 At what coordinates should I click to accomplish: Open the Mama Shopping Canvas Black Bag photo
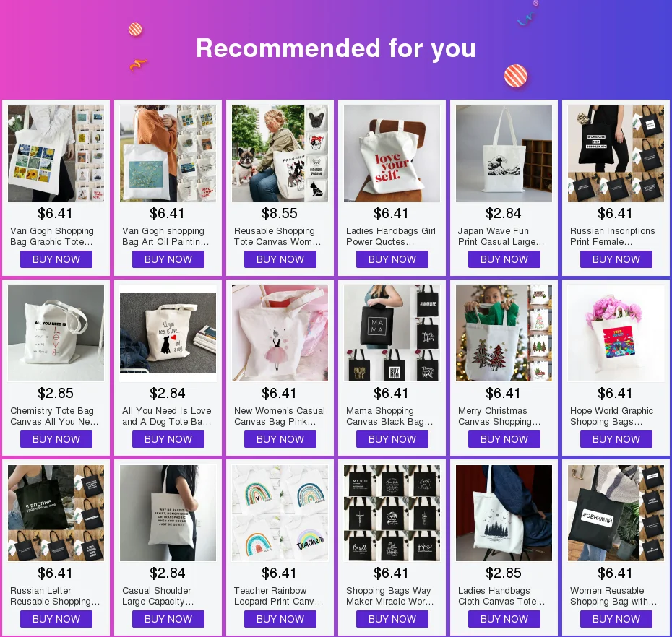392,333
